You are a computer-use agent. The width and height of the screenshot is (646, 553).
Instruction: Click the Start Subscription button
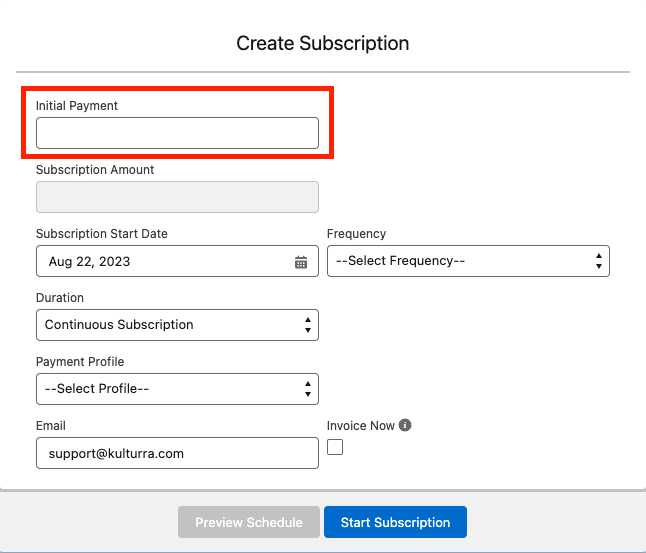click(x=395, y=522)
